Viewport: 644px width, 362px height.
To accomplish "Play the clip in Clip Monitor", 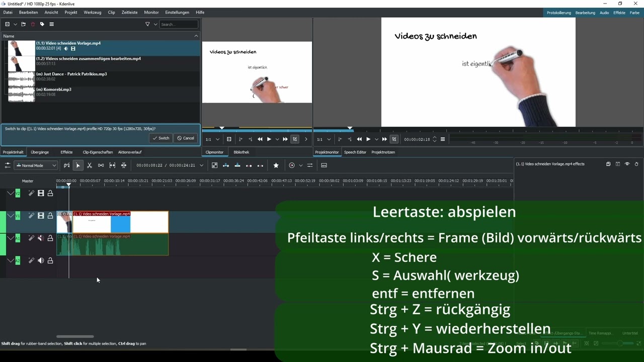I will tap(269, 139).
